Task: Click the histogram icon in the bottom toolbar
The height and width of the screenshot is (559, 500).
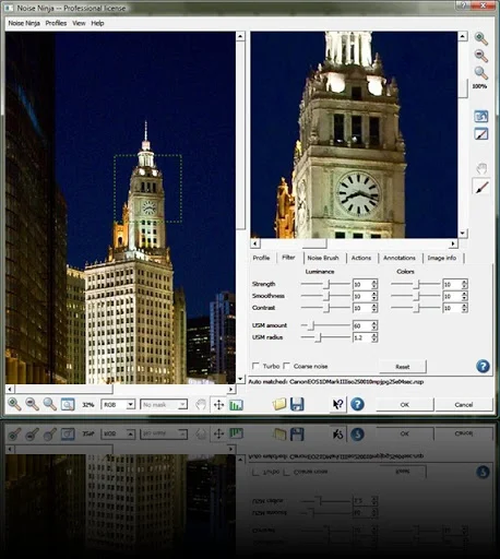Action: (x=236, y=405)
